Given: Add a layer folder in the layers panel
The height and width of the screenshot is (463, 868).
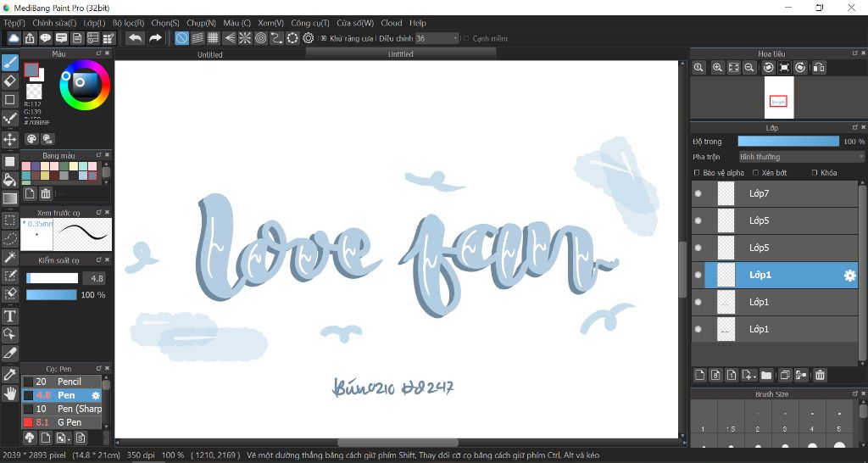Looking at the screenshot, I should click(766, 375).
